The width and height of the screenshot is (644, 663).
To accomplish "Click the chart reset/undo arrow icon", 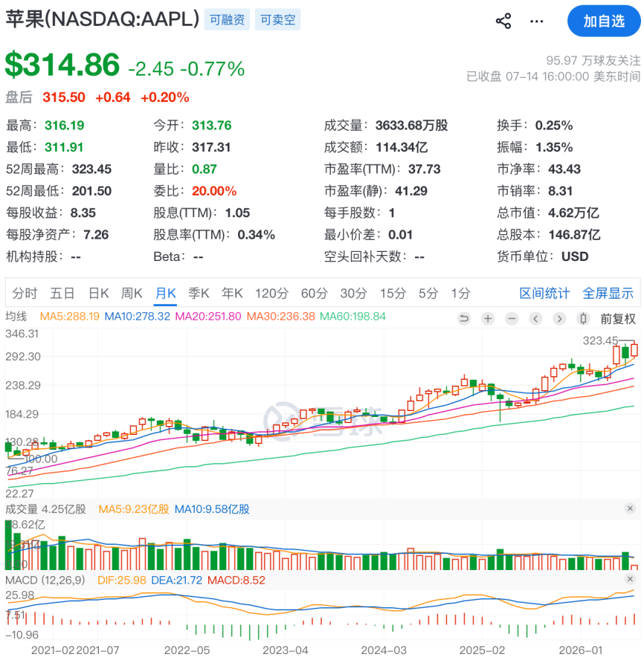I will (x=464, y=318).
